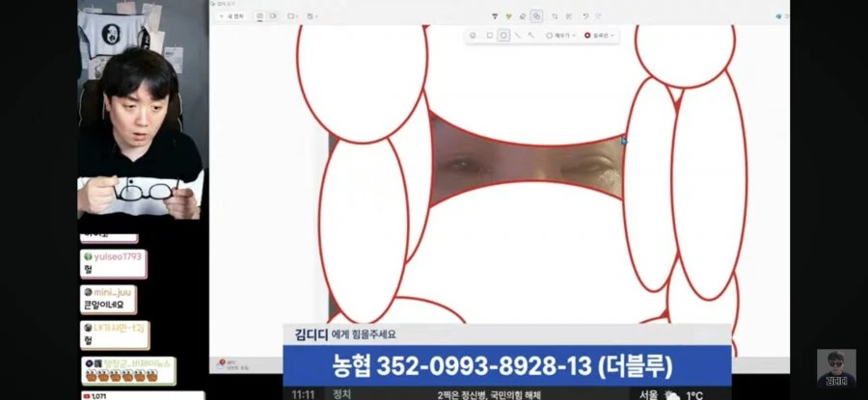Click the 김디디 name on the banner

click(312, 334)
